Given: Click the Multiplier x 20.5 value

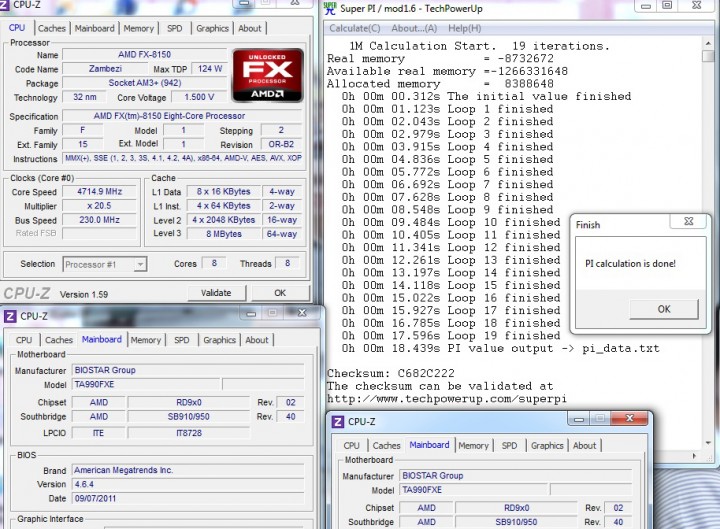Looking at the screenshot, I should click(x=100, y=206).
